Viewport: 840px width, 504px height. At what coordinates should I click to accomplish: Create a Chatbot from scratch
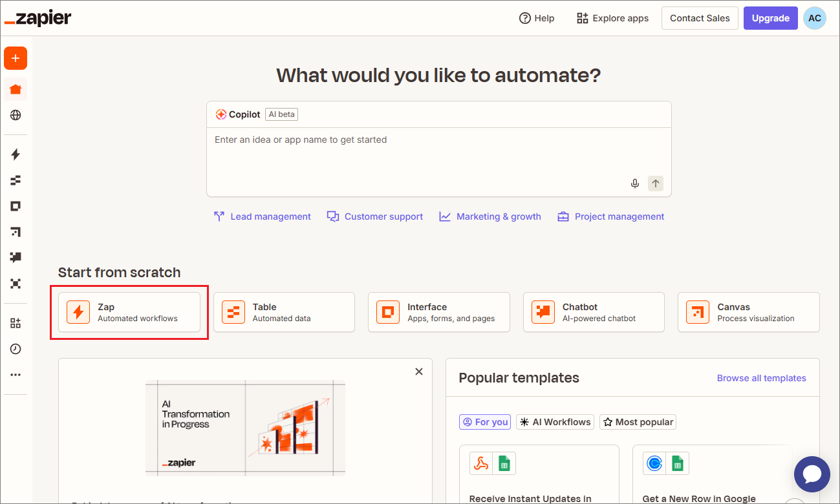tap(594, 312)
